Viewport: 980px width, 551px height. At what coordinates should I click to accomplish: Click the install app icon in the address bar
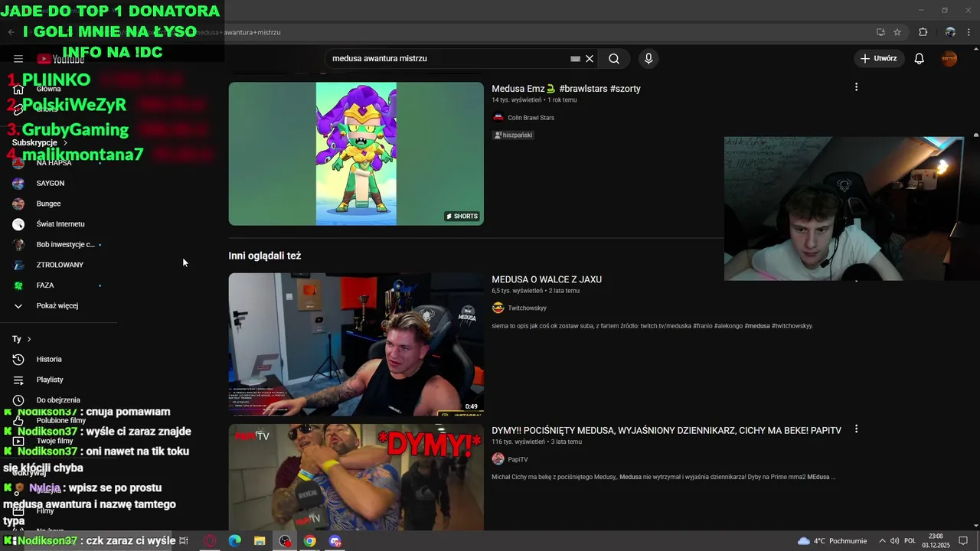click(880, 32)
